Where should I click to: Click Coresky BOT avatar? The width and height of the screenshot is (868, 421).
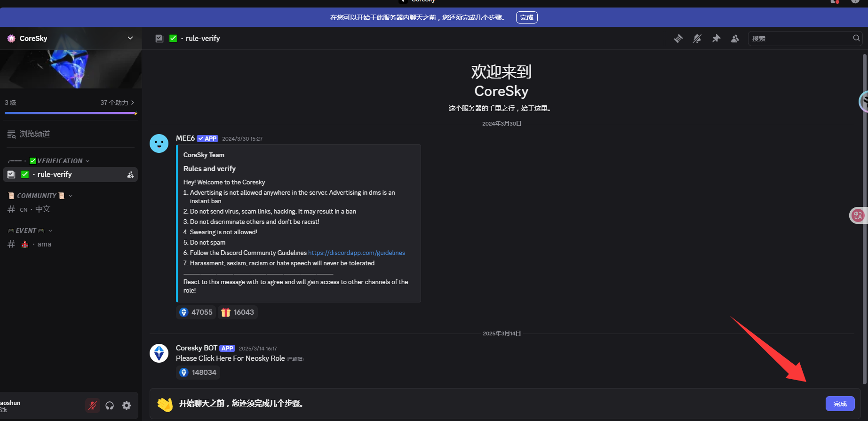(x=159, y=353)
